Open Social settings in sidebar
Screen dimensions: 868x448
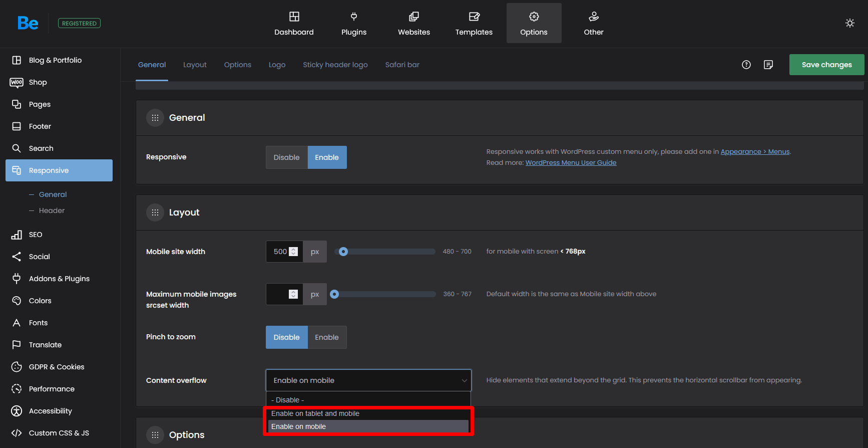pos(59,257)
